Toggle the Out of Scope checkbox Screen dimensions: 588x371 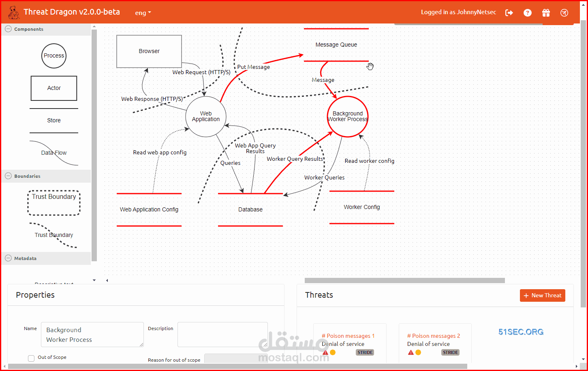[x=31, y=358]
